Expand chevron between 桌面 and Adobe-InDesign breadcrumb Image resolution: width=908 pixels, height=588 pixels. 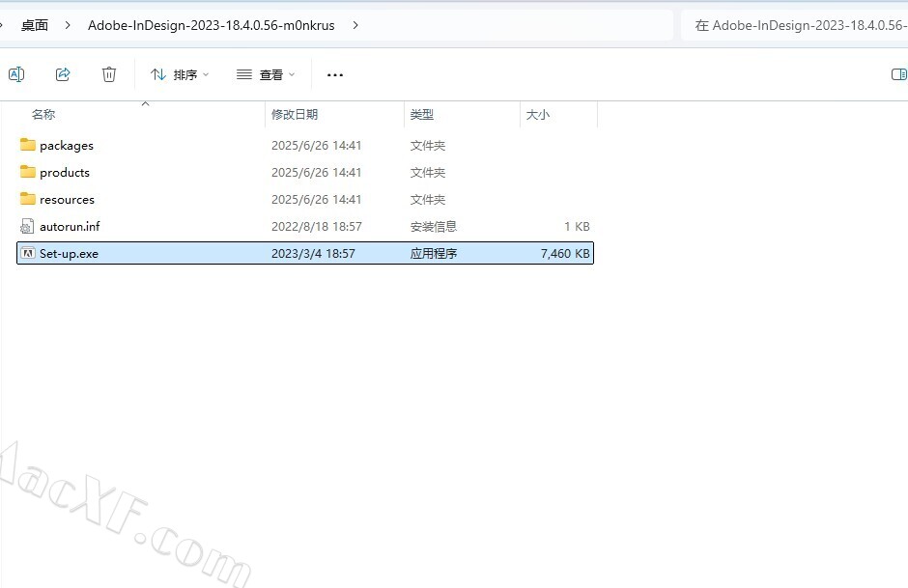(x=68, y=25)
